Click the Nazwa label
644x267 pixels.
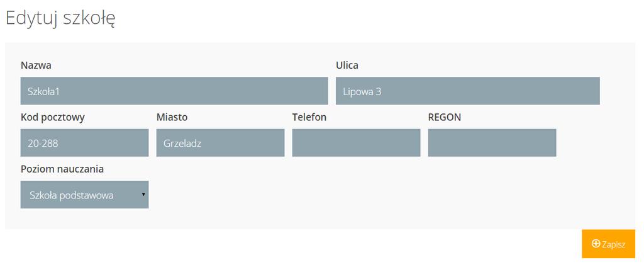36,65
